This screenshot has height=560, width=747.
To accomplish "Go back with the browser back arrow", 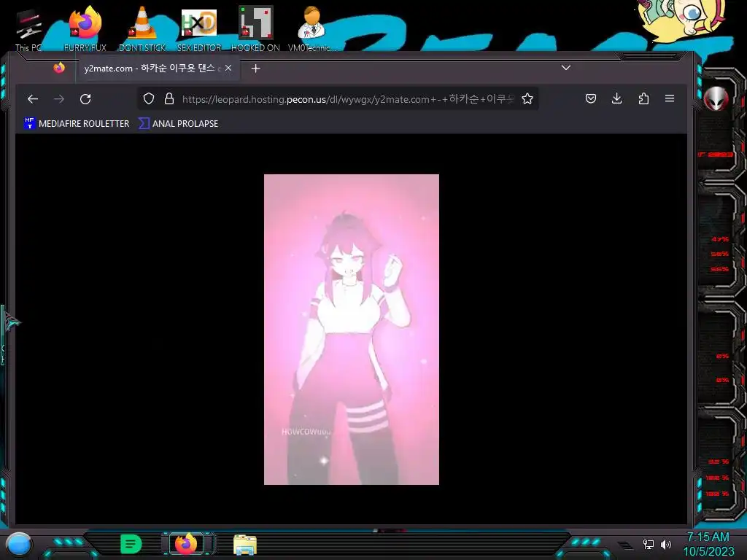I will 32,99.
